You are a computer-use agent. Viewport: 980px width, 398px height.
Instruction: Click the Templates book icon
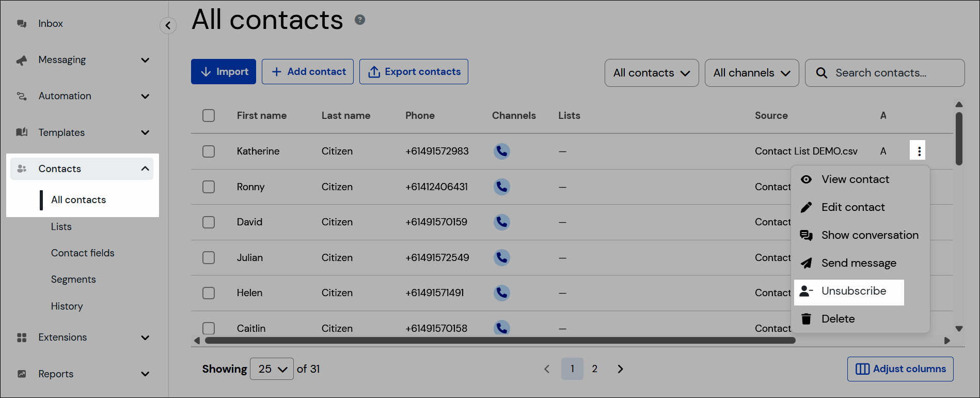(22, 132)
